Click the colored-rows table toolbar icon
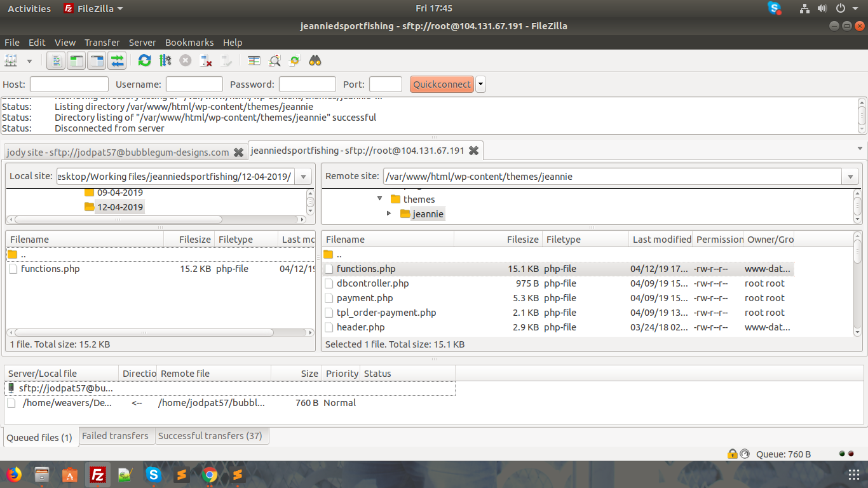Image resolution: width=868 pixels, height=488 pixels. [x=254, y=61]
